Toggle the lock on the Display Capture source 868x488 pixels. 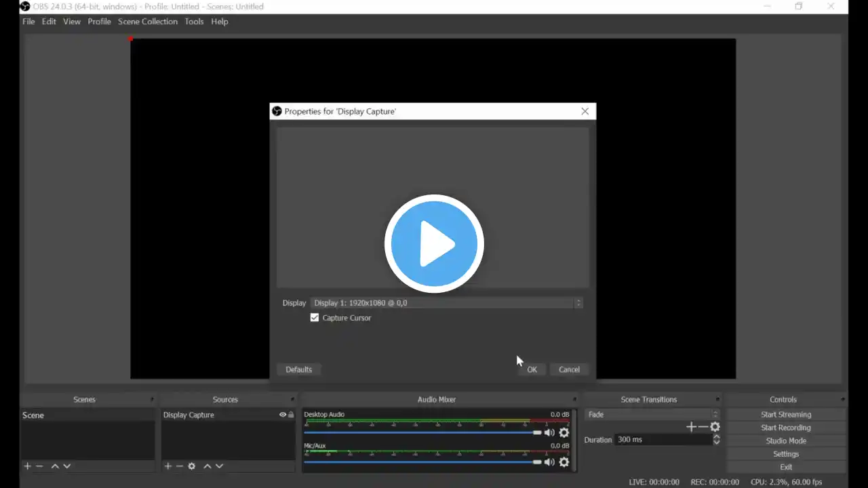click(291, 415)
